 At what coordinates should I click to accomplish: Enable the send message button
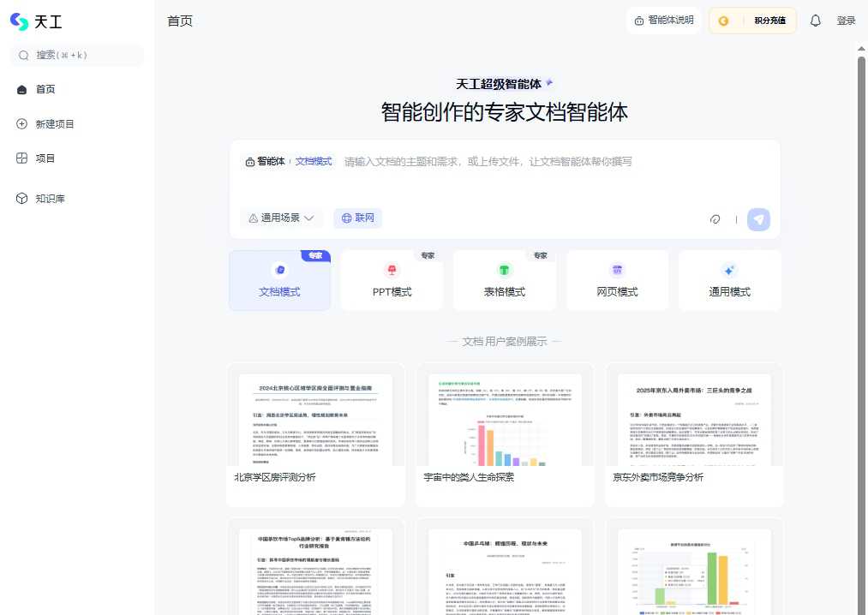(757, 219)
